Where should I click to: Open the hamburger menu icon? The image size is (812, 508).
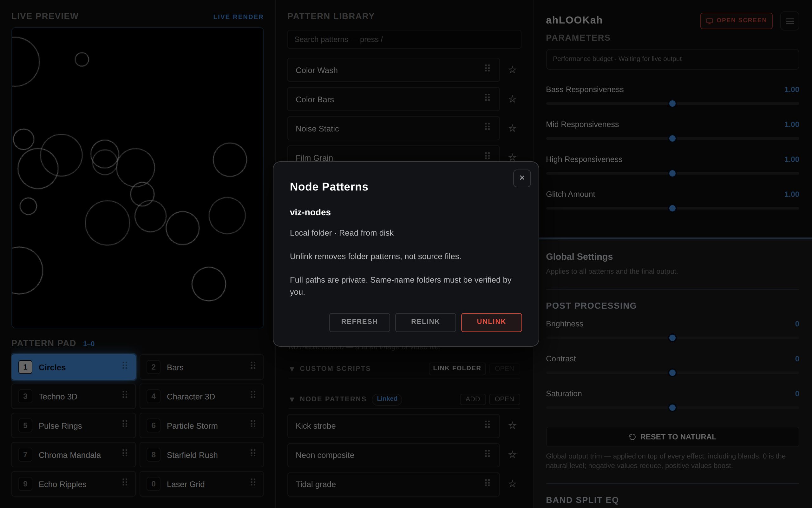pos(790,21)
